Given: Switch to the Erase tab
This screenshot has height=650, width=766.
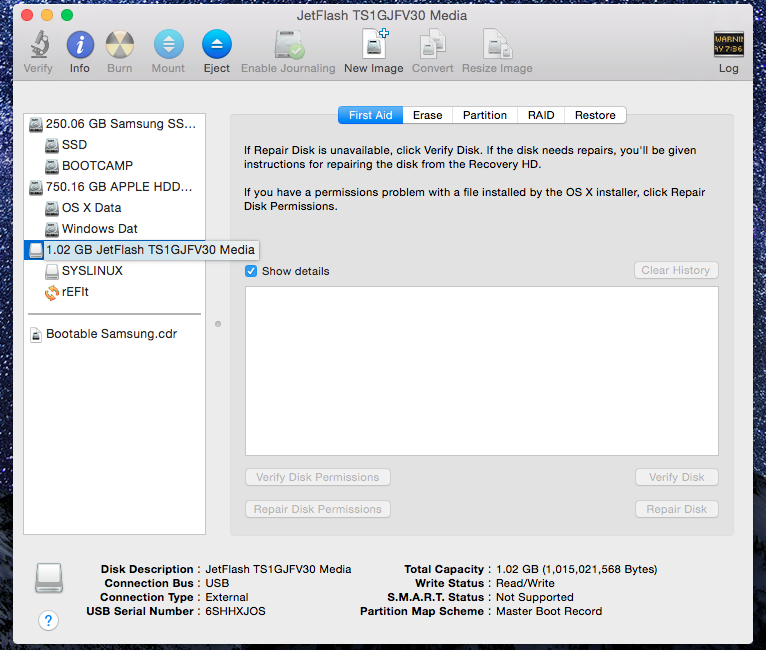Looking at the screenshot, I should coord(427,115).
